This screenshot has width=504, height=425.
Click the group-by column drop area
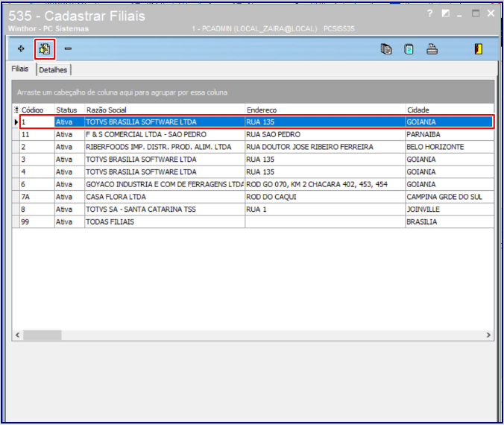[x=253, y=92]
